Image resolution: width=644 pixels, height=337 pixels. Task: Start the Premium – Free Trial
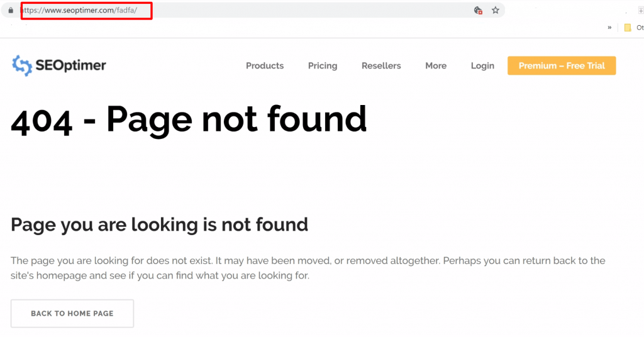[561, 66]
